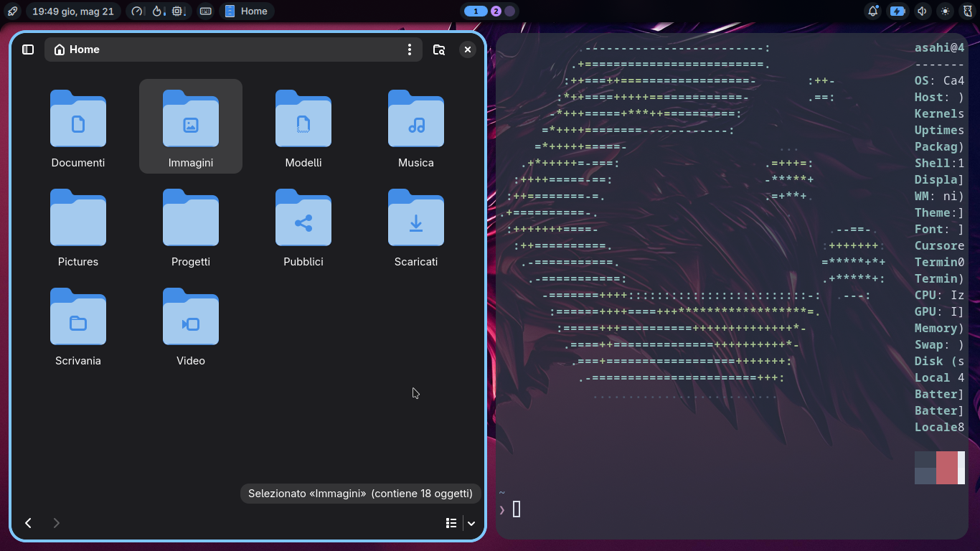Click the "Locale" line in terminal
980x551 pixels.
pyautogui.click(x=940, y=427)
